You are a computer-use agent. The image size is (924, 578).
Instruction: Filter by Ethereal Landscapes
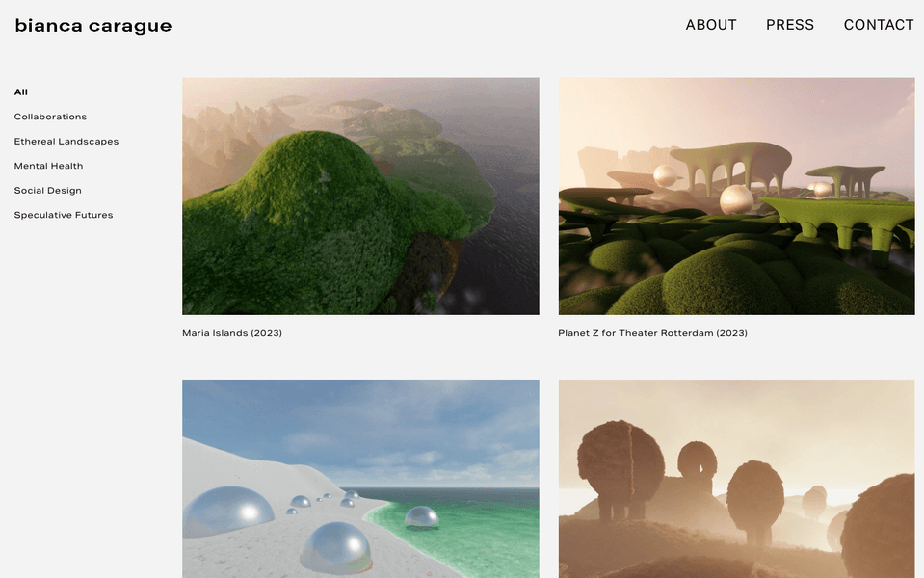click(x=66, y=142)
